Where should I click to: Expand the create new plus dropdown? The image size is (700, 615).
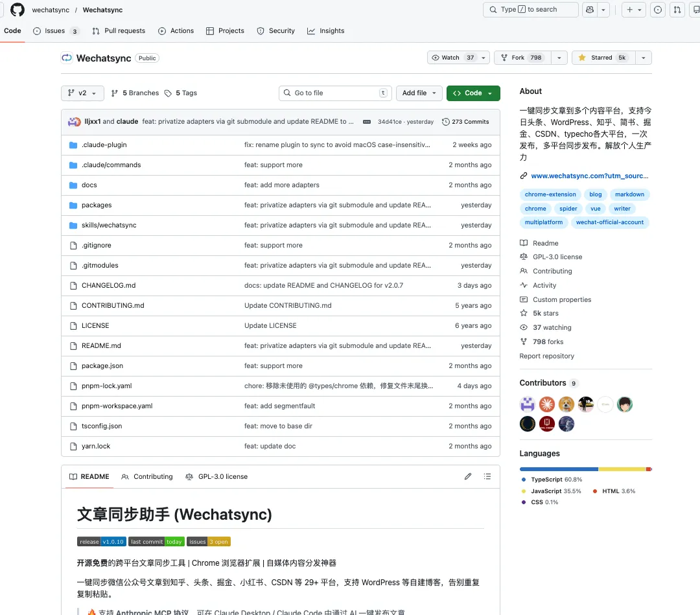633,9
